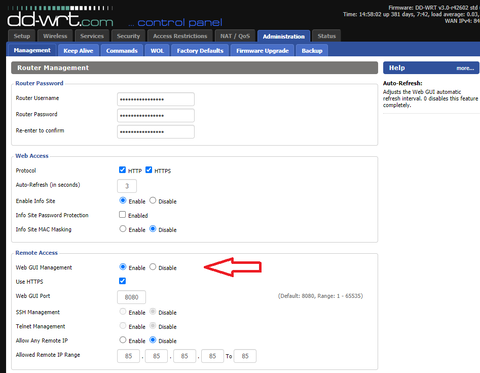Click third octet of Allowed Remote IP Range

pyautogui.click(x=184, y=356)
